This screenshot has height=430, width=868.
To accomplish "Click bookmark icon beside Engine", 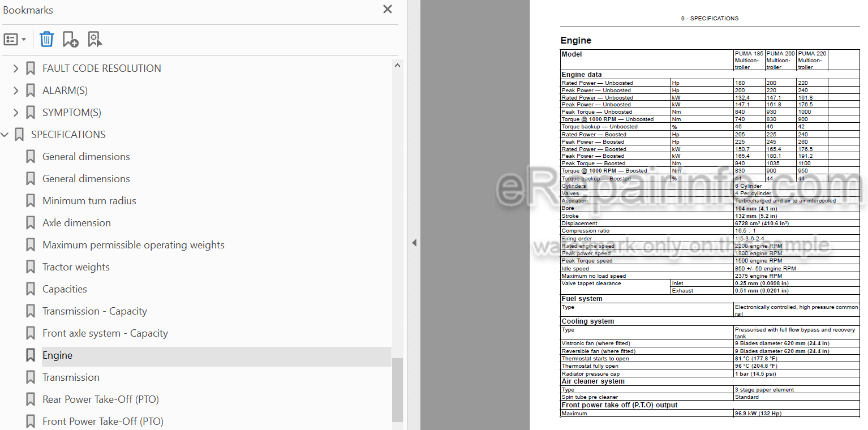I will pyautogui.click(x=31, y=355).
